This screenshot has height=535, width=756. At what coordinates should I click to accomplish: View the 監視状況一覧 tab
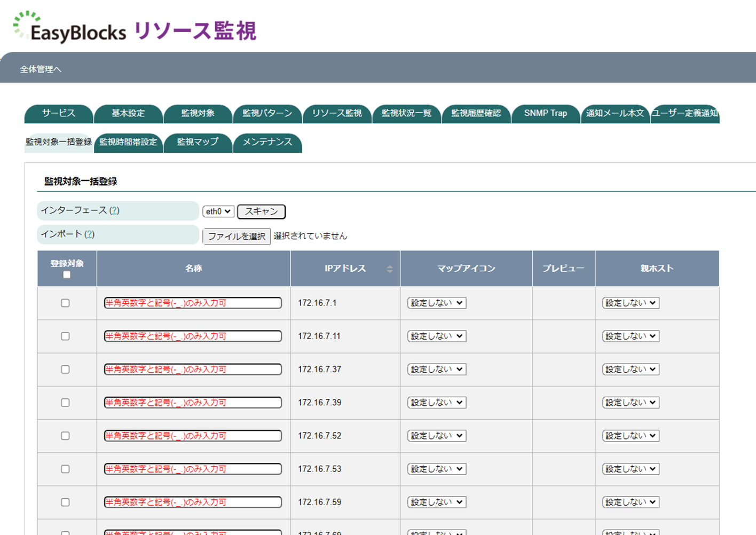[x=407, y=114]
